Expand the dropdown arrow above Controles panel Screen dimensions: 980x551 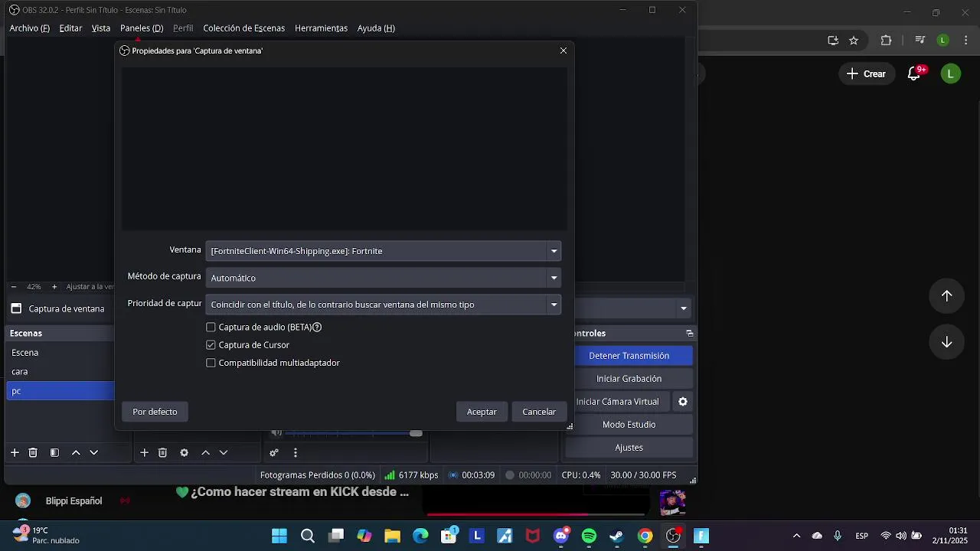coord(684,309)
